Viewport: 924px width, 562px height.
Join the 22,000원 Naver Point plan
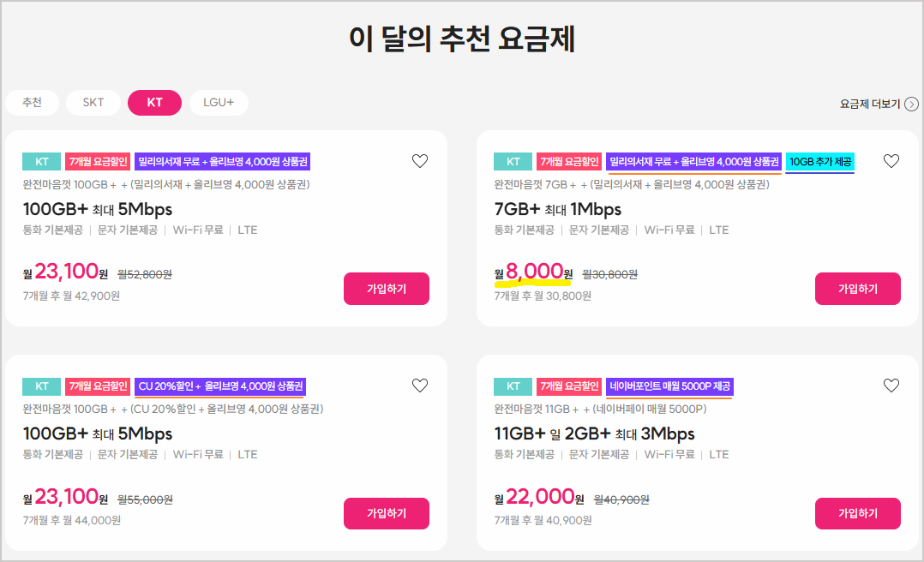(x=857, y=513)
